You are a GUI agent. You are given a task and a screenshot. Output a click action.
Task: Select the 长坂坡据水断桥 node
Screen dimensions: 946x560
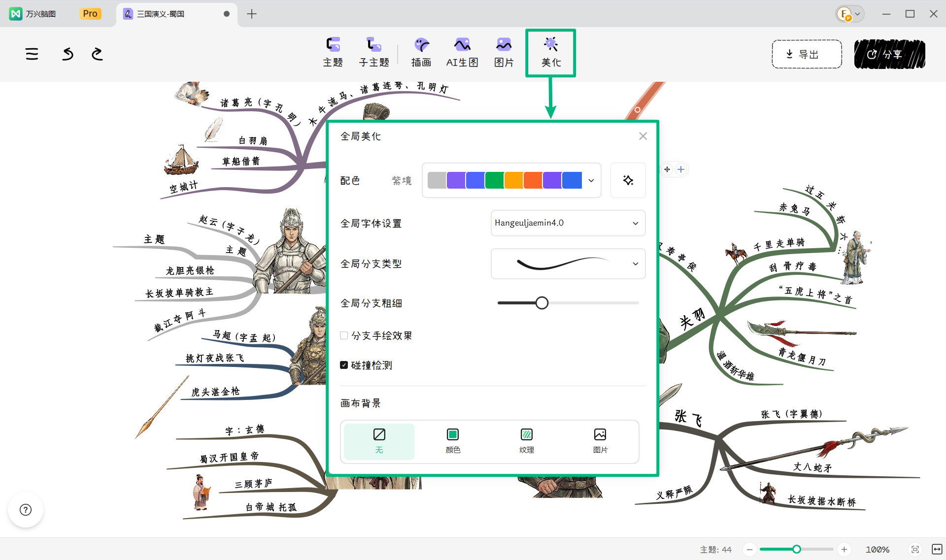(822, 501)
